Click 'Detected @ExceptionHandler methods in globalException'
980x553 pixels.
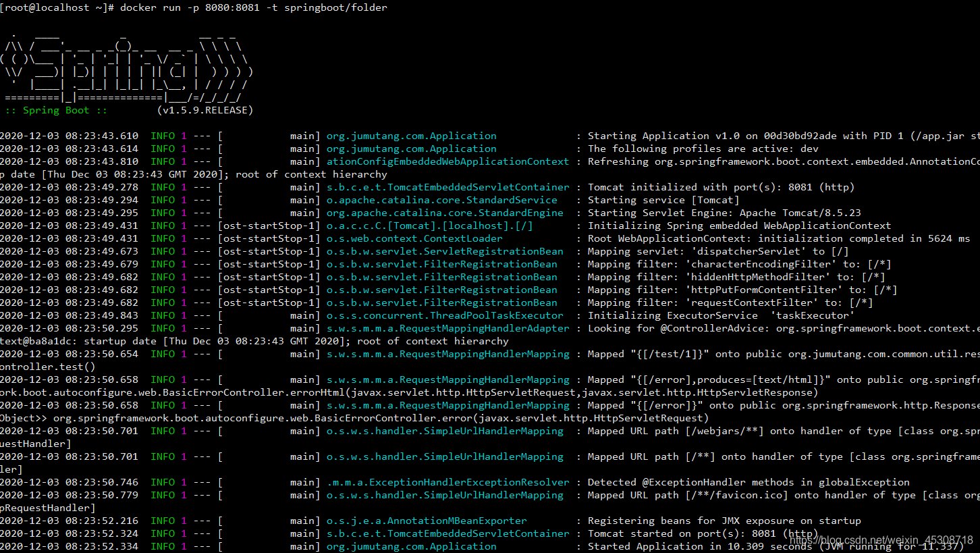(x=748, y=482)
